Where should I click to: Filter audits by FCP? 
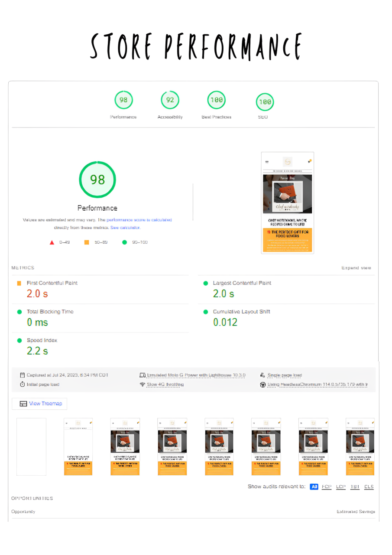tap(327, 486)
